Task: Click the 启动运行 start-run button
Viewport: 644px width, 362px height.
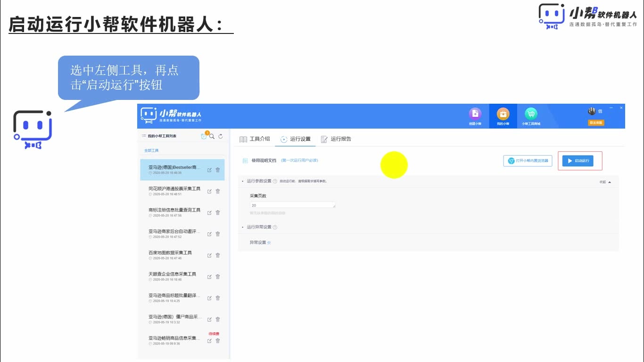Action: 578,161
